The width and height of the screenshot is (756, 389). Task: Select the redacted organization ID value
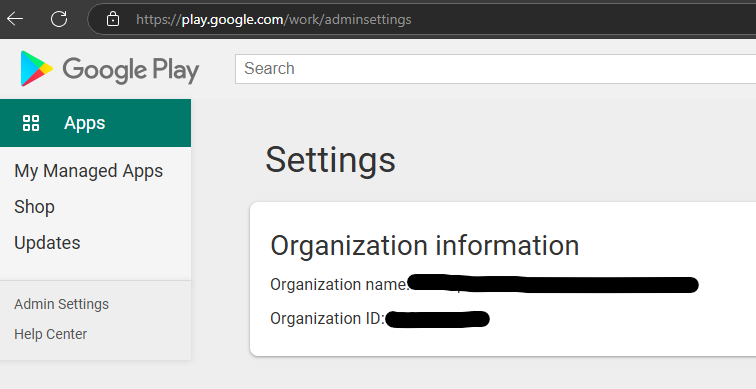437,319
